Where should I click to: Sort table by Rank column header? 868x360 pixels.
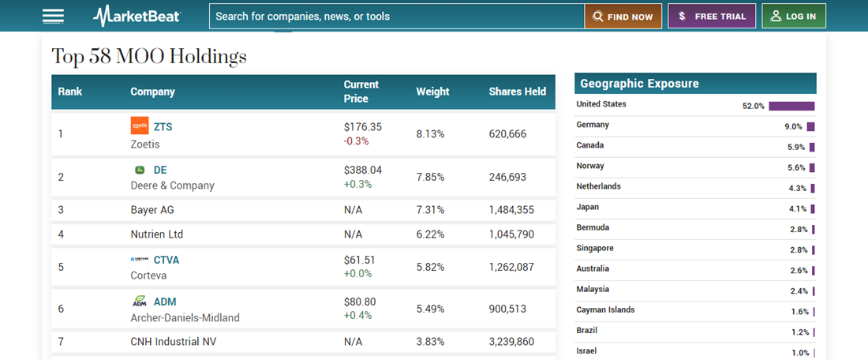pyautogui.click(x=70, y=92)
